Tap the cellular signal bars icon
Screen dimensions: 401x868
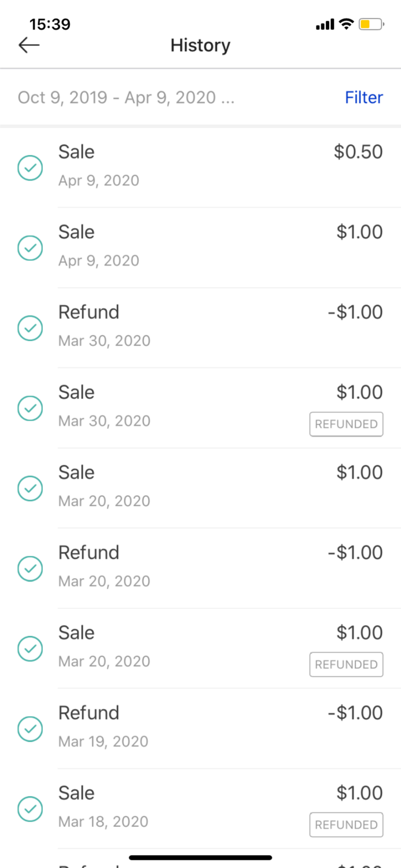tap(325, 25)
